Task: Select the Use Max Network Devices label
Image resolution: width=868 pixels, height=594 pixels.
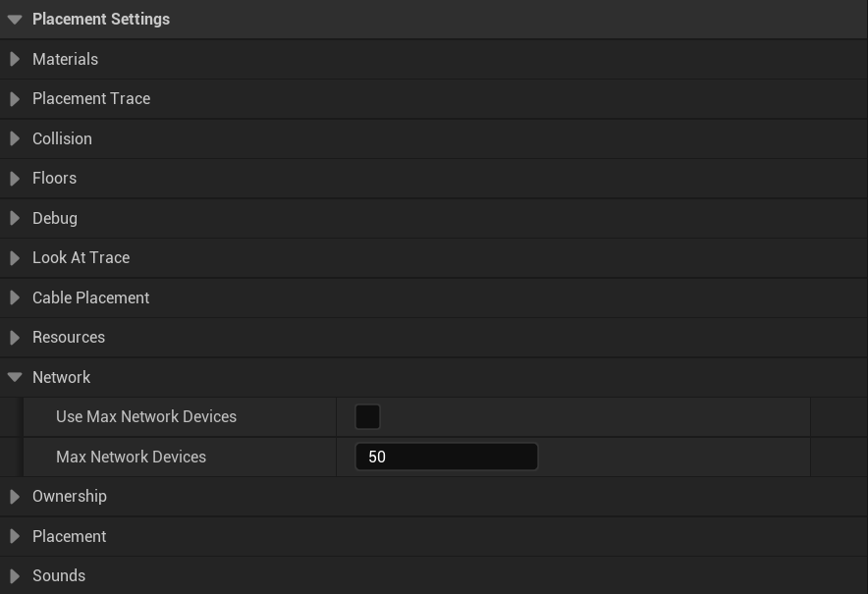Action: pyautogui.click(x=146, y=417)
